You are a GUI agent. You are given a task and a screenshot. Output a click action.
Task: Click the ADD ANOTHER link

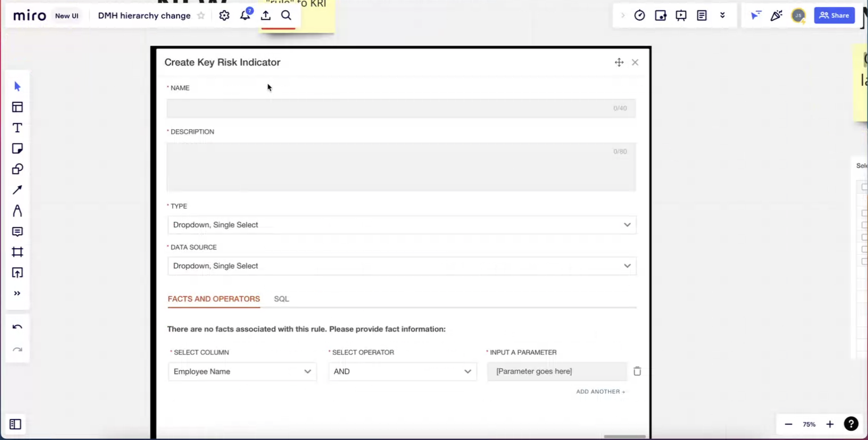[x=600, y=391]
